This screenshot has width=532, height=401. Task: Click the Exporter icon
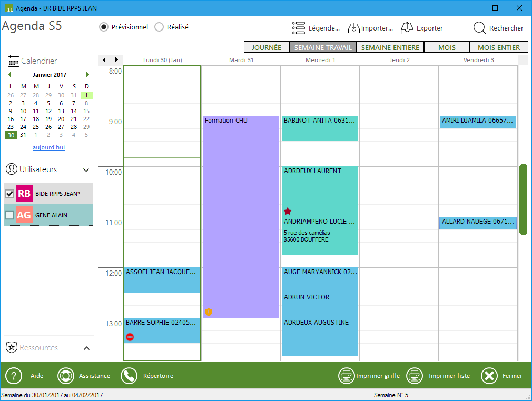[407, 28]
